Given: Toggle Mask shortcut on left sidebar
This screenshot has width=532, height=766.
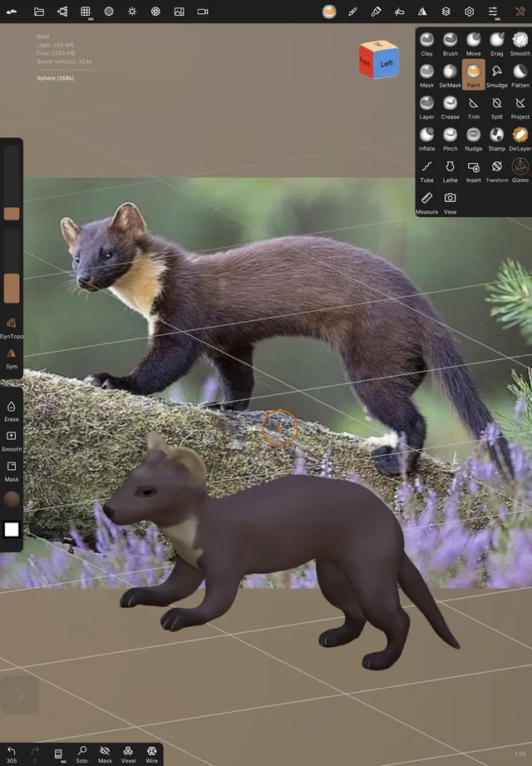Looking at the screenshot, I should point(12,471).
